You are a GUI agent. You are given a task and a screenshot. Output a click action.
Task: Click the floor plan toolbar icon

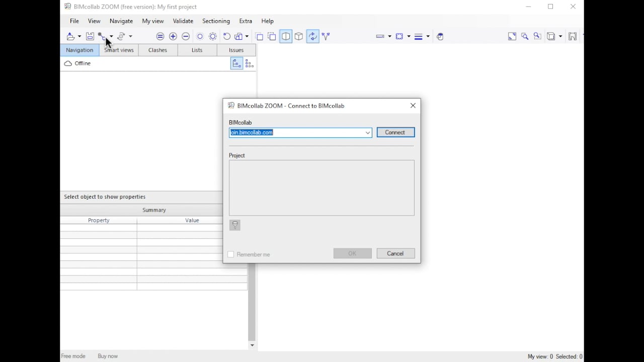click(x=573, y=36)
